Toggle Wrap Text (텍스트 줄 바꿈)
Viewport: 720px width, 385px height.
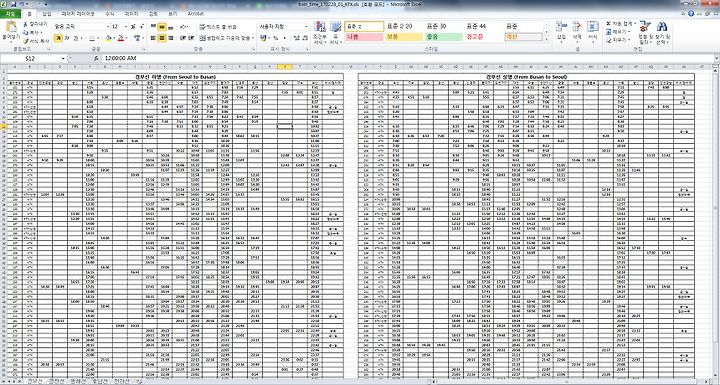pos(218,27)
